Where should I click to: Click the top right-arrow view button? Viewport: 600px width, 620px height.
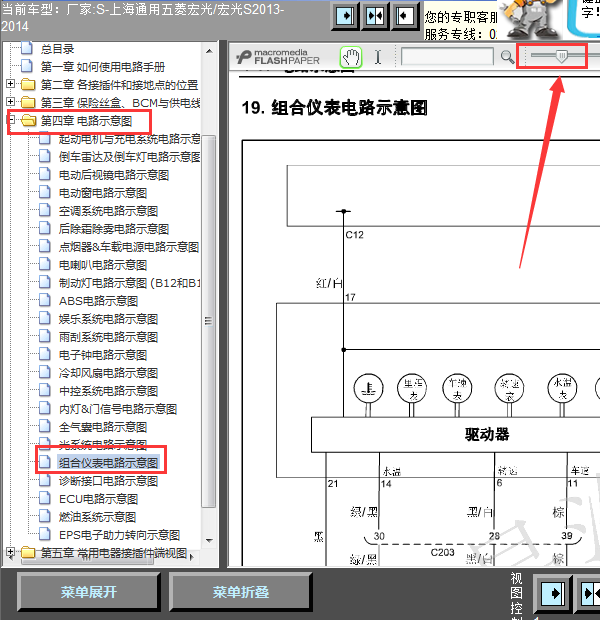[345, 16]
